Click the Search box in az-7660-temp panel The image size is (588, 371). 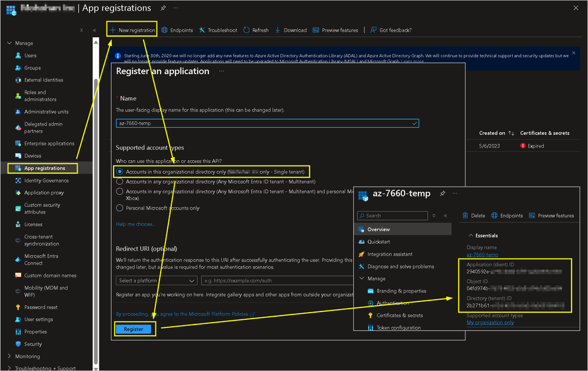point(393,216)
